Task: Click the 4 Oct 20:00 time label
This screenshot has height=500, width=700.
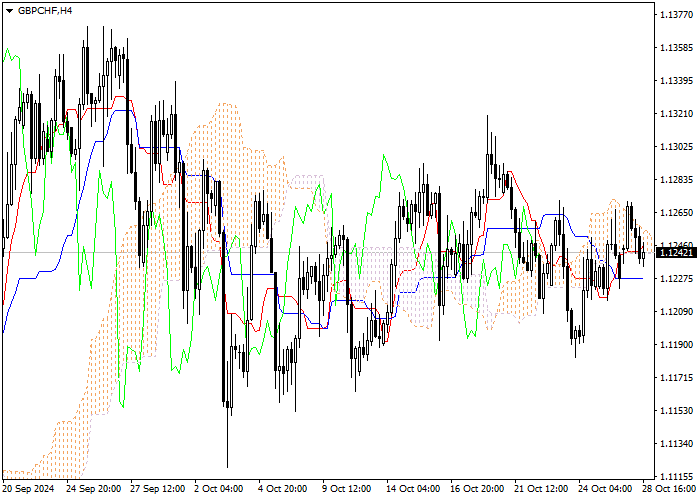Action: [x=283, y=489]
